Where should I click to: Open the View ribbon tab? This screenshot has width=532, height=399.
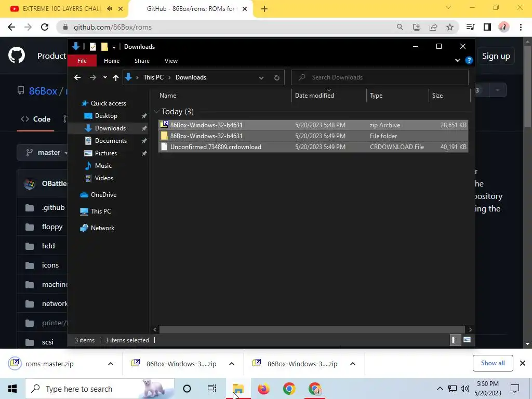point(171,61)
